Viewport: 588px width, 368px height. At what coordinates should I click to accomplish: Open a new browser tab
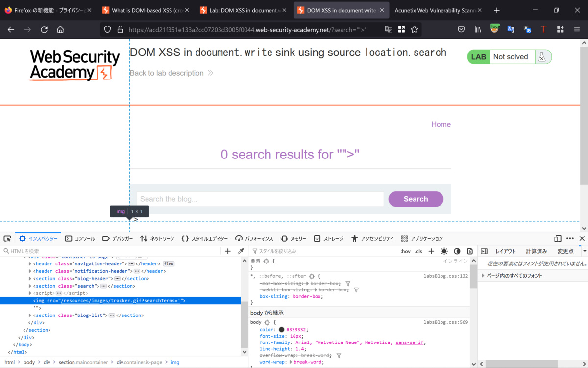(497, 10)
